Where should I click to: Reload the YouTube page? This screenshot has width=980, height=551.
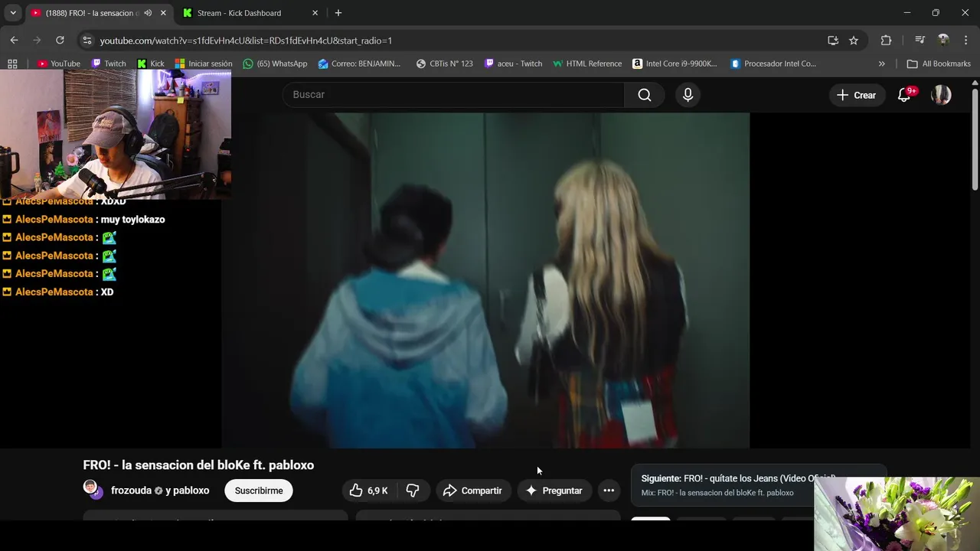(x=60, y=40)
